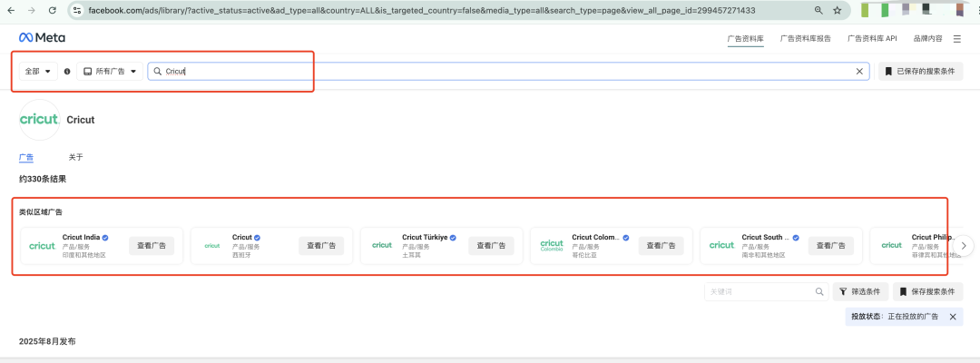Screen dimensions: 980x363
Task: Click the Cricut India logo
Action: [x=42, y=246]
